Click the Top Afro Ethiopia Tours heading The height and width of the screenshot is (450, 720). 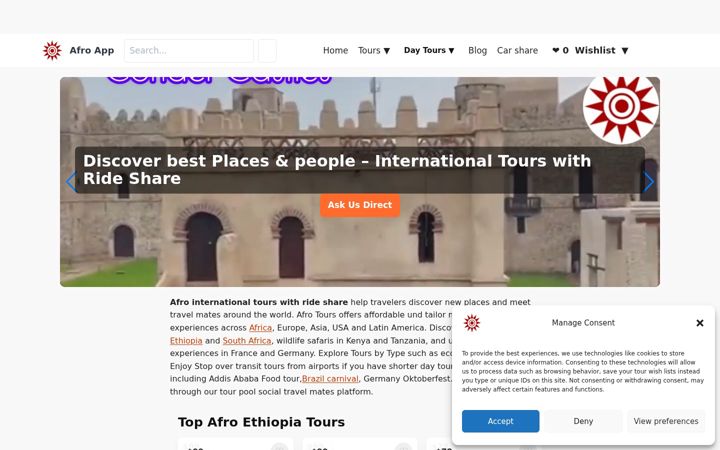pos(261,422)
